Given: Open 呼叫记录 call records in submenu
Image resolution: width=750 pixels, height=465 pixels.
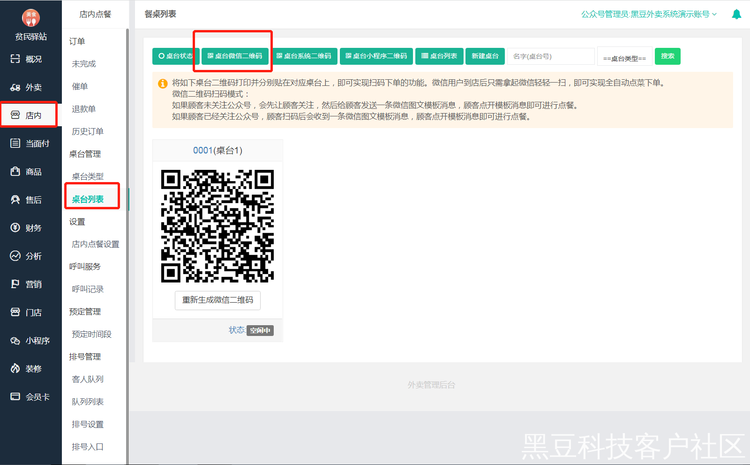Looking at the screenshot, I should tap(88, 289).
